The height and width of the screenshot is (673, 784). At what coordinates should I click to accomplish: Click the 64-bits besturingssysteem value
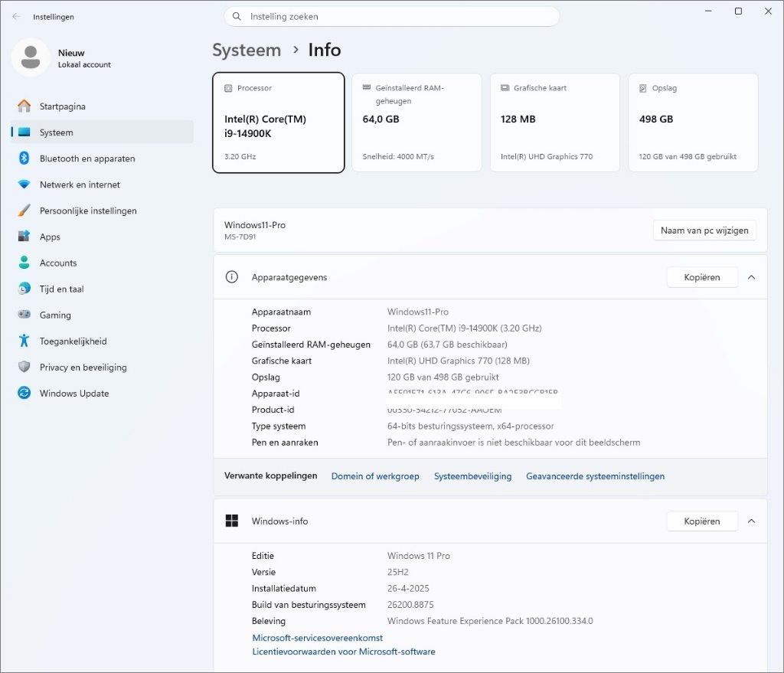470,426
